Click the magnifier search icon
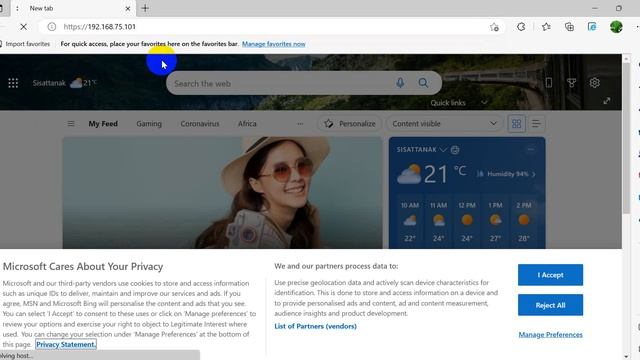640x360 pixels. click(423, 83)
